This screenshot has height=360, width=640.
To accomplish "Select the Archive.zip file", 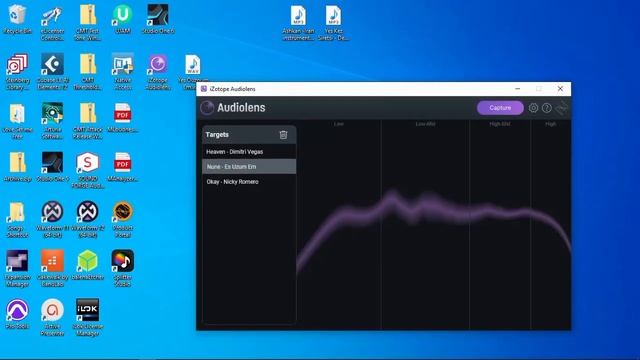I will click(17, 167).
